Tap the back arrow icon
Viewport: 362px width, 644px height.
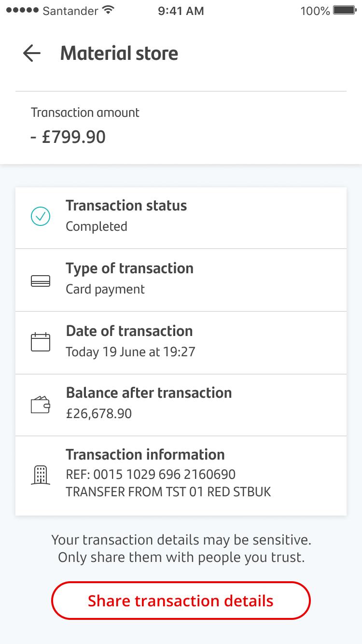pos(32,53)
